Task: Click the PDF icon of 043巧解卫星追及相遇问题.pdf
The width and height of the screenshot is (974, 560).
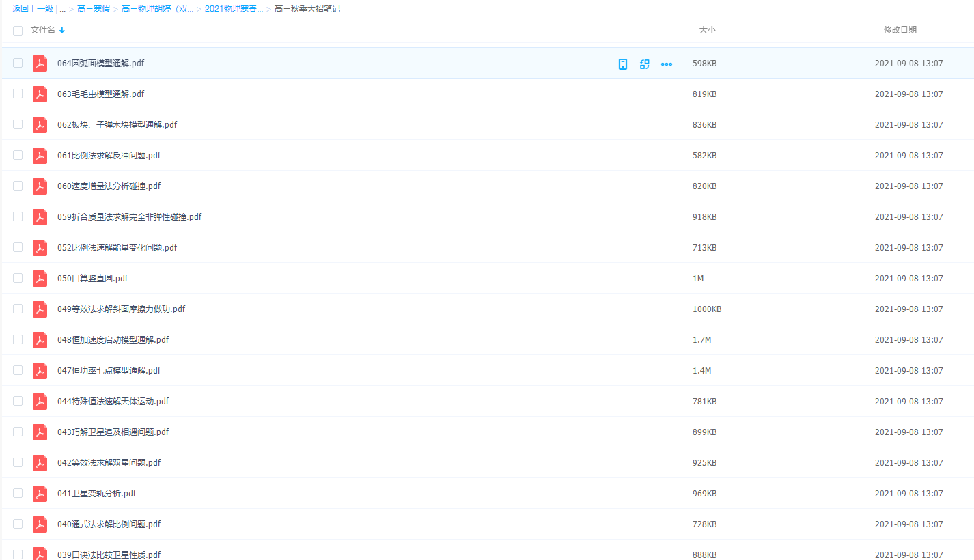Action: coord(40,432)
